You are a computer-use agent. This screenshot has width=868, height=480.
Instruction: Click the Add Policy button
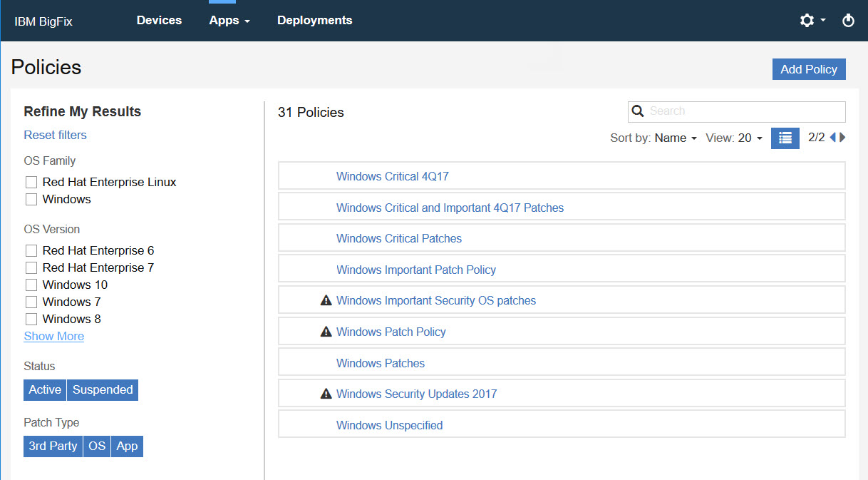click(x=808, y=69)
